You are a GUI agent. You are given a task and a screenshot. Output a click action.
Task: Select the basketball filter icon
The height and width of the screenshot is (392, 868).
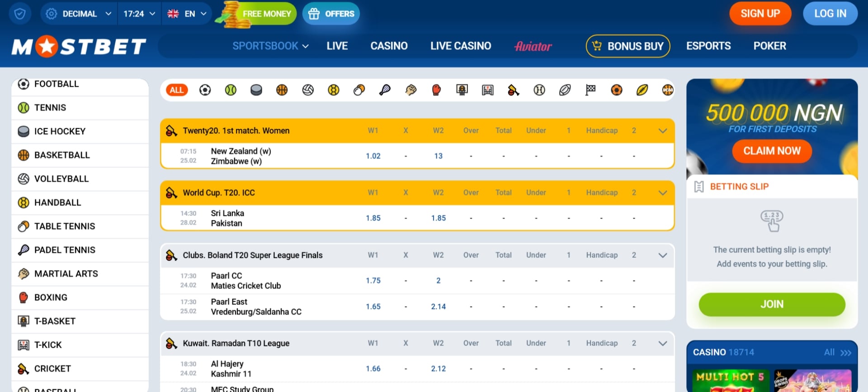tap(282, 90)
